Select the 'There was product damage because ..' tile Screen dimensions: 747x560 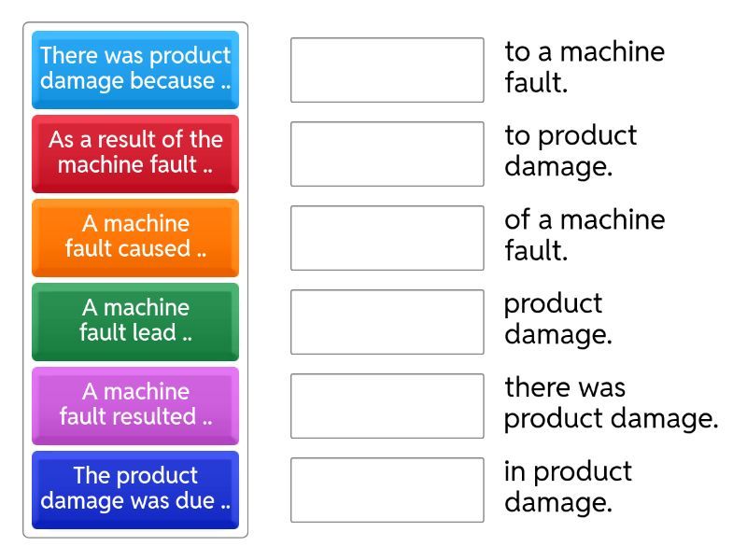tap(135, 69)
